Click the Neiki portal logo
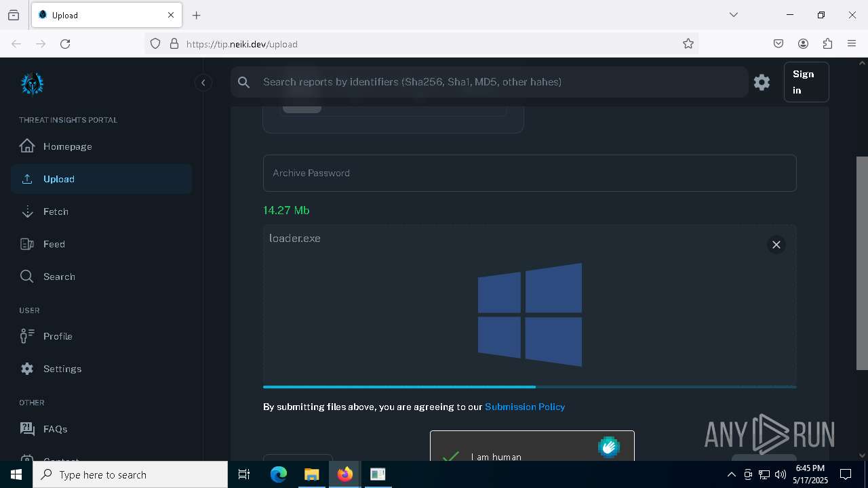The width and height of the screenshot is (868, 488). pos(32,83)
